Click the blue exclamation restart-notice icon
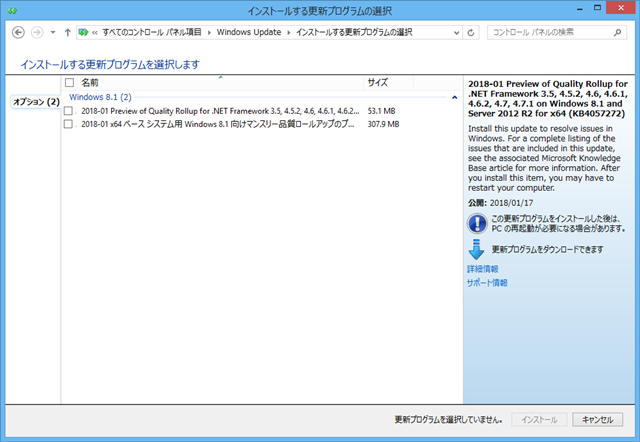Image resolution: width=640 pixels, height=442 pixels. pos(477,223)
